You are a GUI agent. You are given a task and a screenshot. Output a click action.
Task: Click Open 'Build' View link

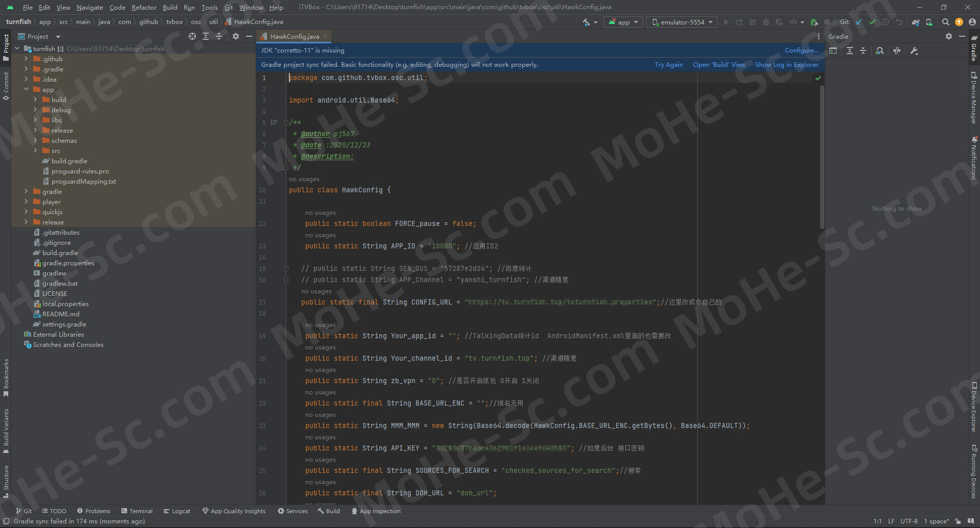(x=719, y=64)
